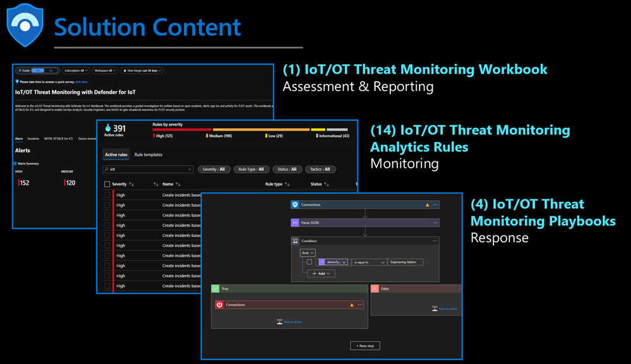The width and height of the screenshot is (631, 364).
Task: Click the blue shield logo beside Solution Content
Action: click(25, 25)
